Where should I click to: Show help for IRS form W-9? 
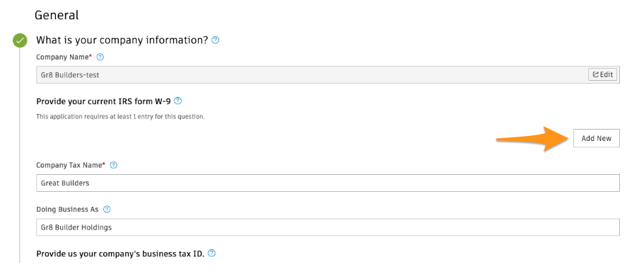click(178, 101)
